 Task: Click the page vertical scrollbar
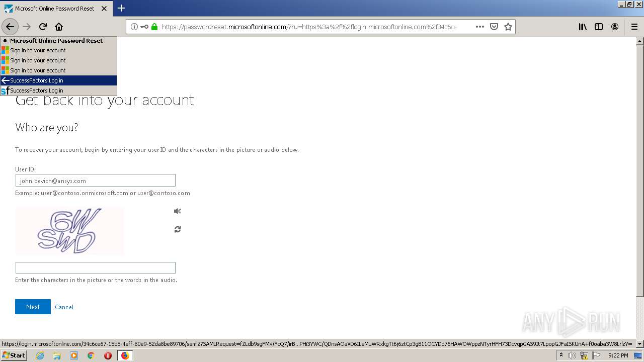tap(639, 171)
